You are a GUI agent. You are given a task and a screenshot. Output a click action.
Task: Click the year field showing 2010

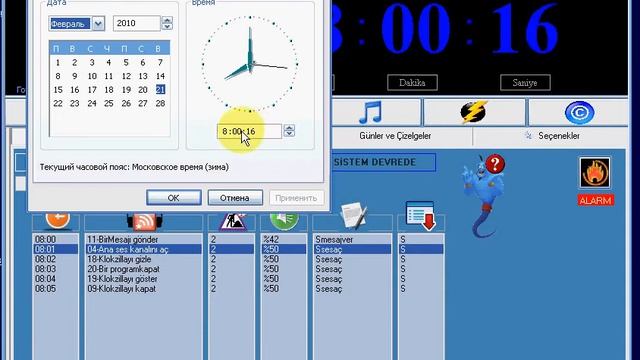pos(136,23)
